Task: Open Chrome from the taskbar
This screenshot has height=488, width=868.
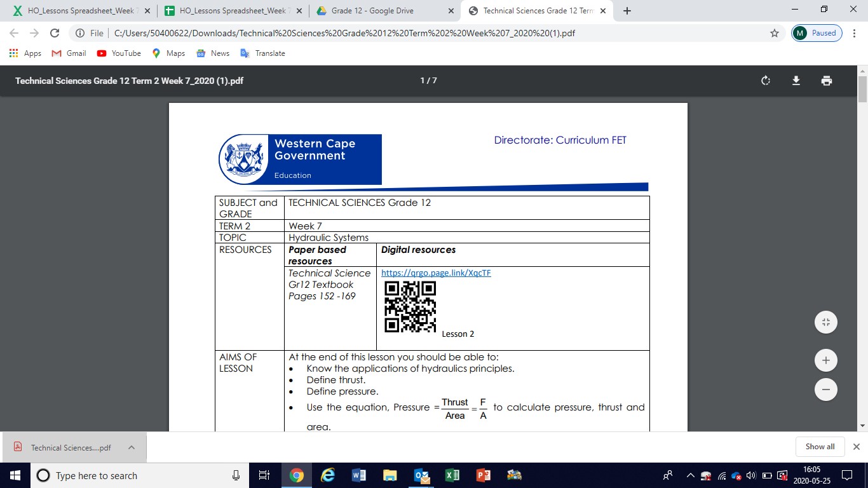Action: (296, 475)
